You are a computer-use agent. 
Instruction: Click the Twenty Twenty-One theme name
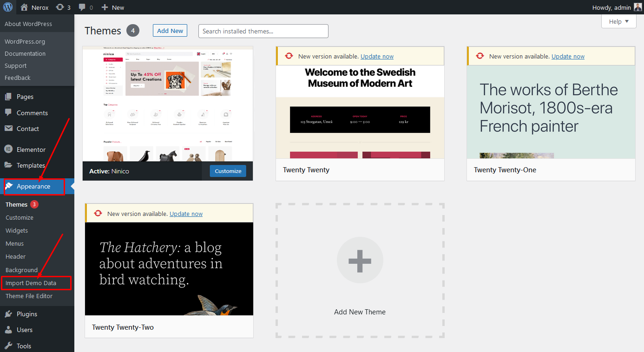[505, 170]
